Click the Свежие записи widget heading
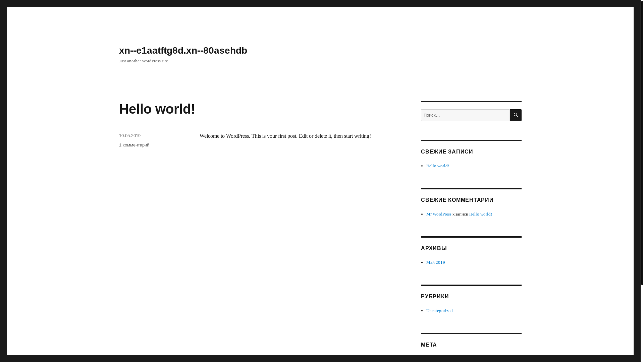The image size is (644, 362). point(447,152)
